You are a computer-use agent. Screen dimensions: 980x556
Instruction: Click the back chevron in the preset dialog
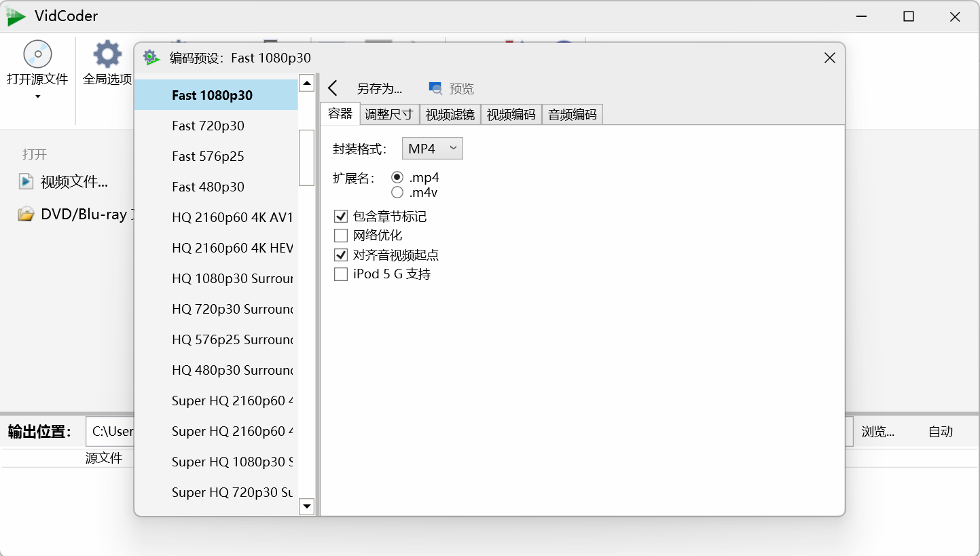click(332, 88)
